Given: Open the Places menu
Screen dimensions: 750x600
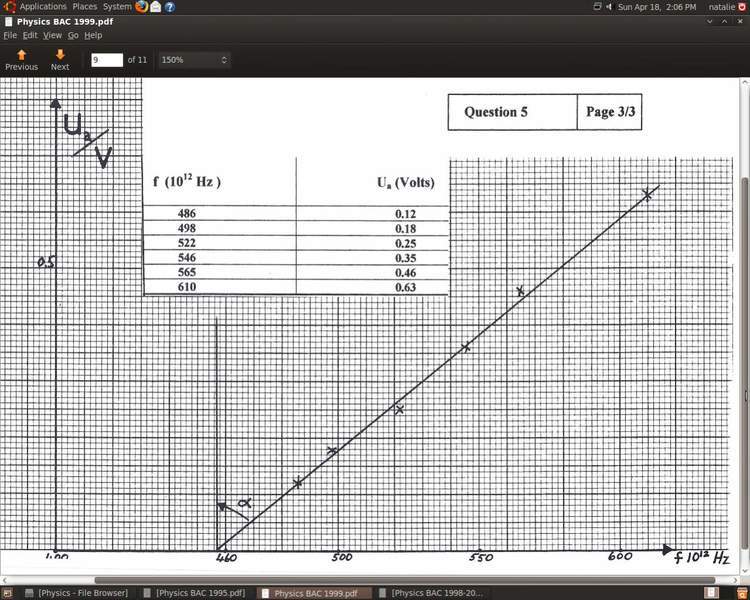Looking at the screenshot, I should 85,7.
